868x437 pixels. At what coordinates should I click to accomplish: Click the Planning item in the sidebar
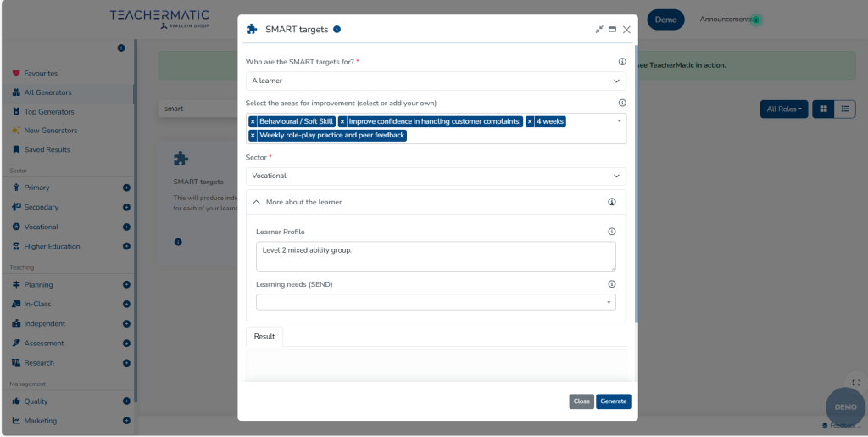(x=38, y=285)
